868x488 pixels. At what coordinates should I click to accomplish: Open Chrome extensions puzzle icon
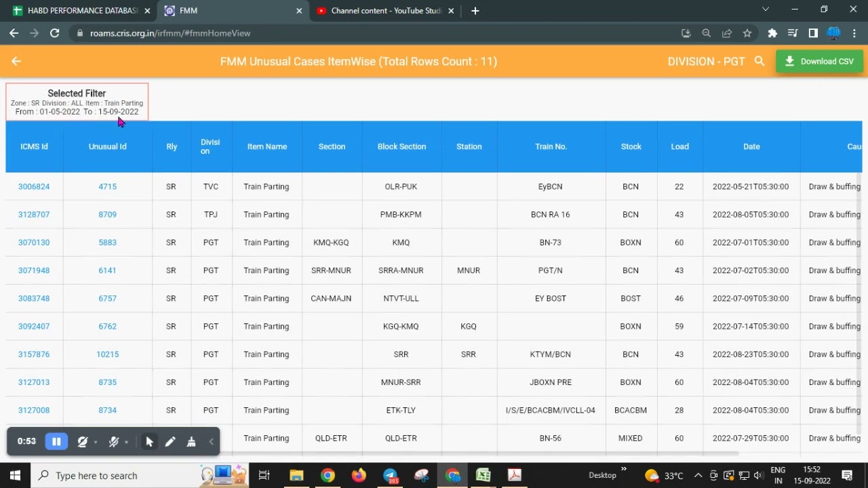tap(772, 33)
